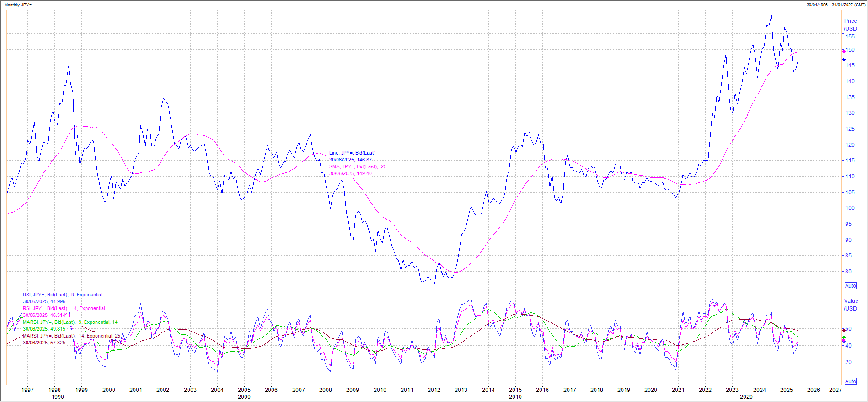Image resolution: width=868 pixels, height=402 pixels.
Task: Click the 150 price axis label
Action: [x=850, y=50]
